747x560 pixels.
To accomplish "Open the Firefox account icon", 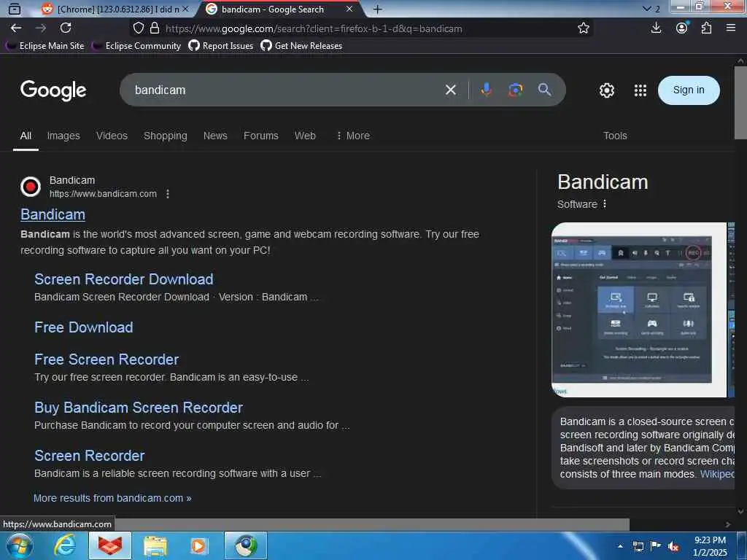I will tap(682, 28).
